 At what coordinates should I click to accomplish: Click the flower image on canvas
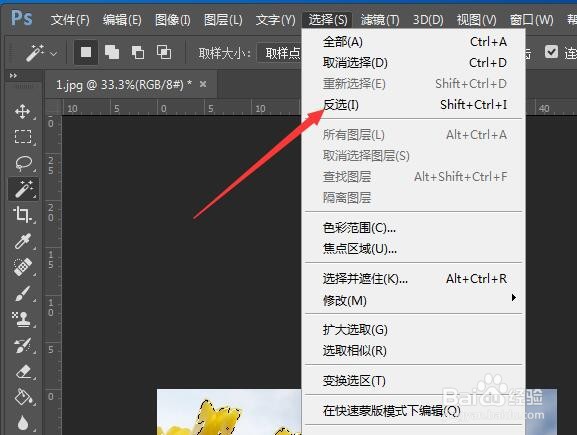coord(229,412)
